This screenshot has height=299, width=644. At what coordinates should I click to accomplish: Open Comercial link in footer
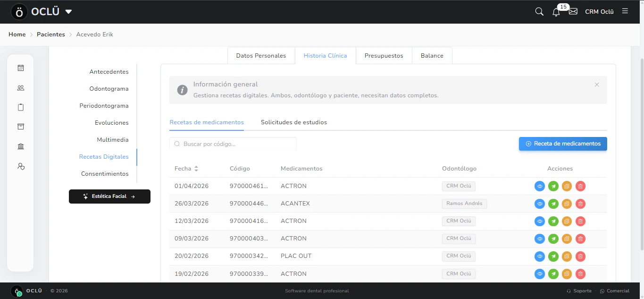tap(614, 291)
